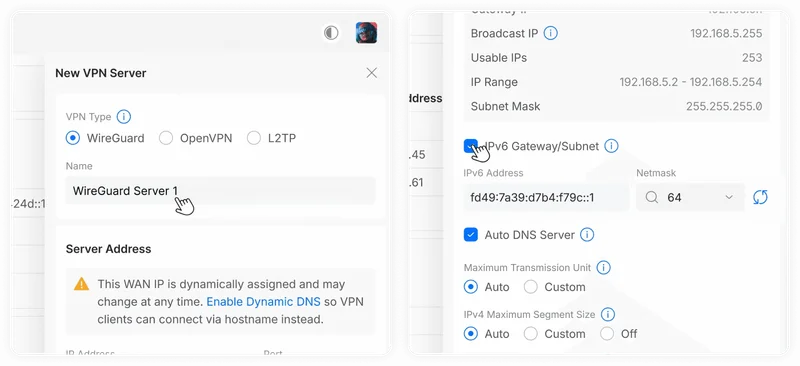Close the New VPN Server dialog
This screenshot has width=800, height=366.
click(372, 73)
